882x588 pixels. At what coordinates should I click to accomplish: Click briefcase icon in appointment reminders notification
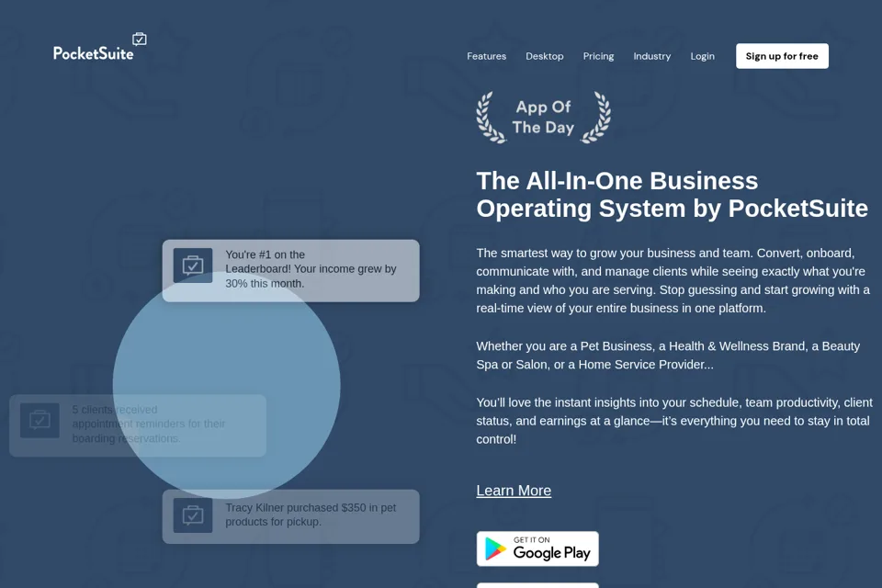pos(40,420)
